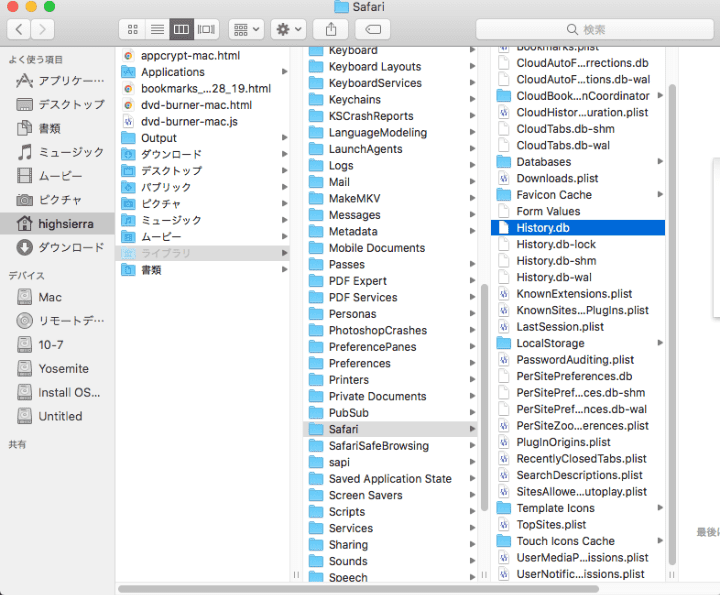This screenshot has height=595, width=720.
Task: Select bookmarks_...28_19.html file
Action: (x=204, y=89)
